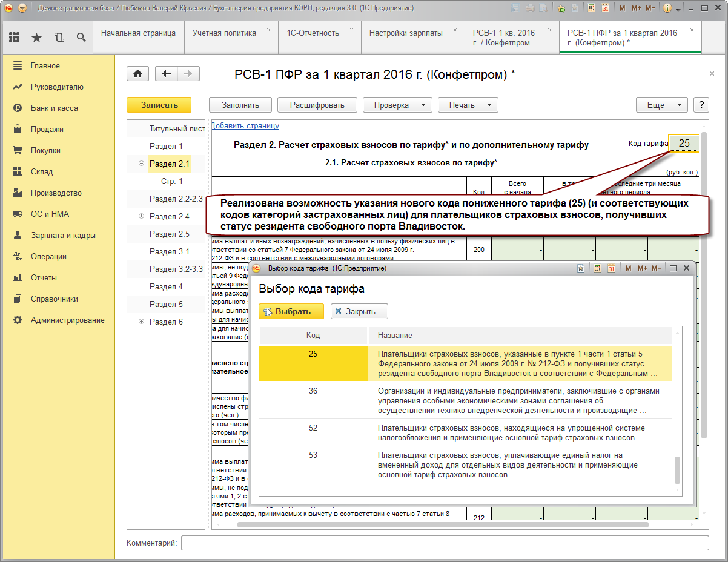Image resolution: width=728 pixels, height=562 pixels.
Task: Click the home button above the form
Action: point(137,74)
